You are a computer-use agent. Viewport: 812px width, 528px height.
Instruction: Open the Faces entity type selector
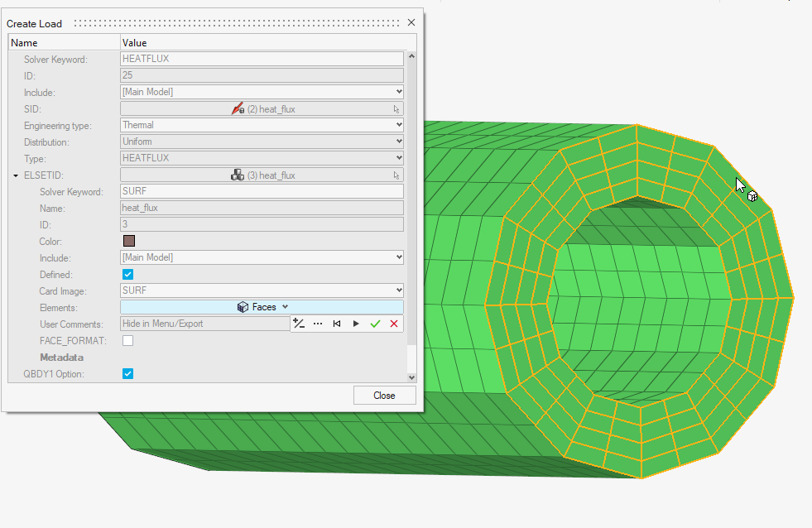click(x=263, y=307)
